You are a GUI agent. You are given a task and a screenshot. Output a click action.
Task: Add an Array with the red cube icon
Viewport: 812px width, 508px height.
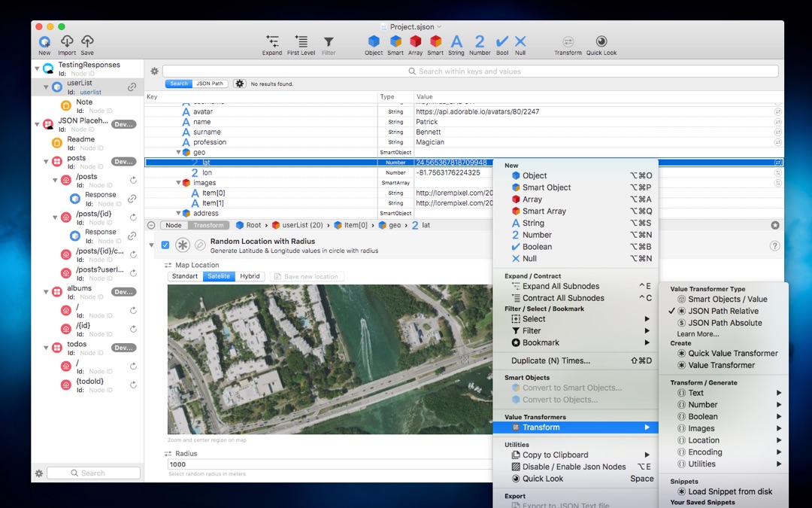[x=415, y=41]
